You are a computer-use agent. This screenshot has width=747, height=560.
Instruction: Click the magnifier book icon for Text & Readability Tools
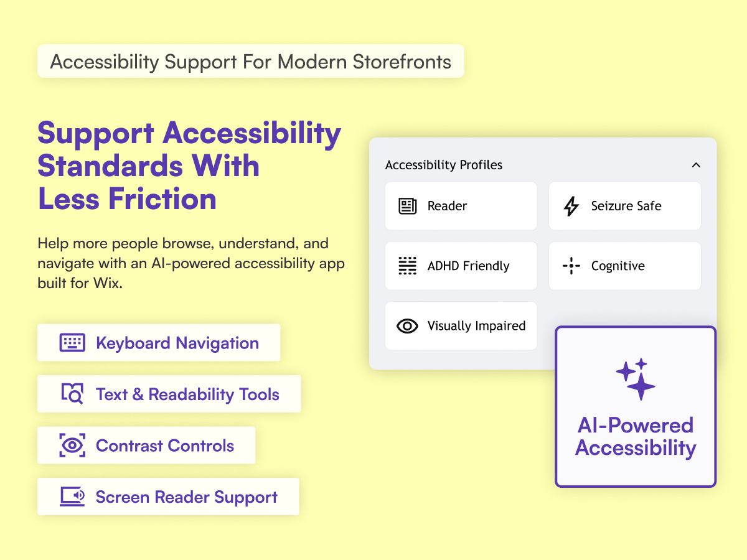point(72,394)
